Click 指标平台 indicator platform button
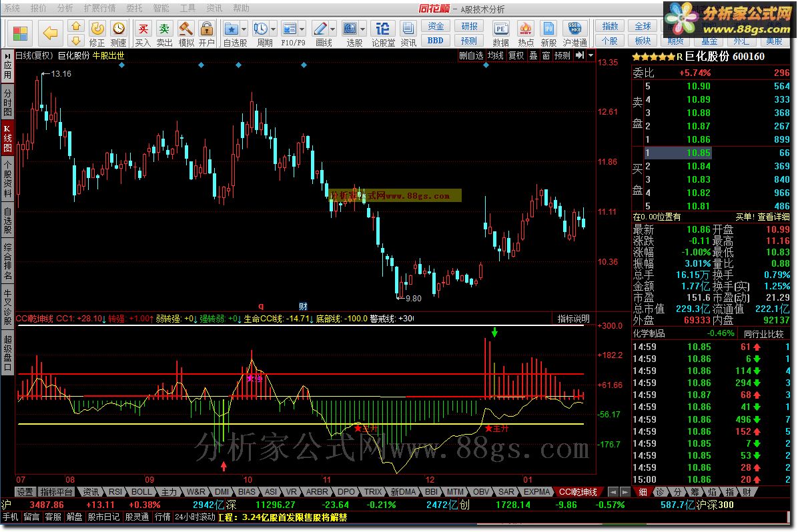This screenshot has width=798, height=532. click(x=57, y=492)
